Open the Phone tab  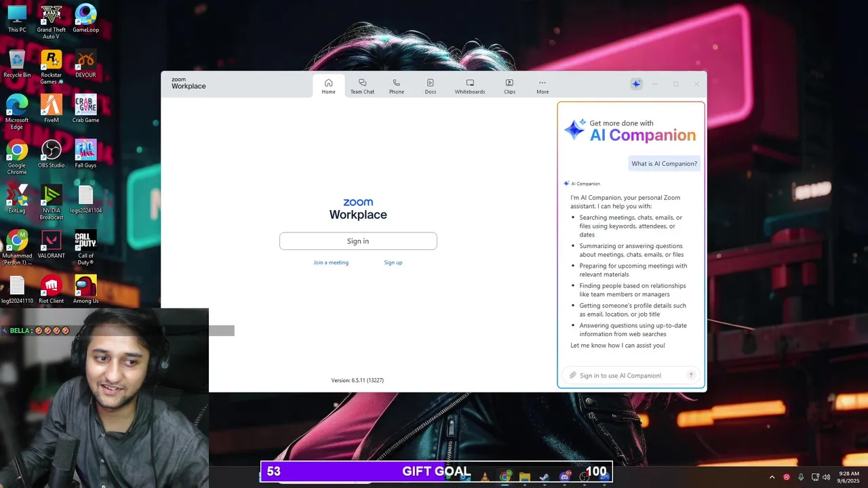(x=397, y=86)
